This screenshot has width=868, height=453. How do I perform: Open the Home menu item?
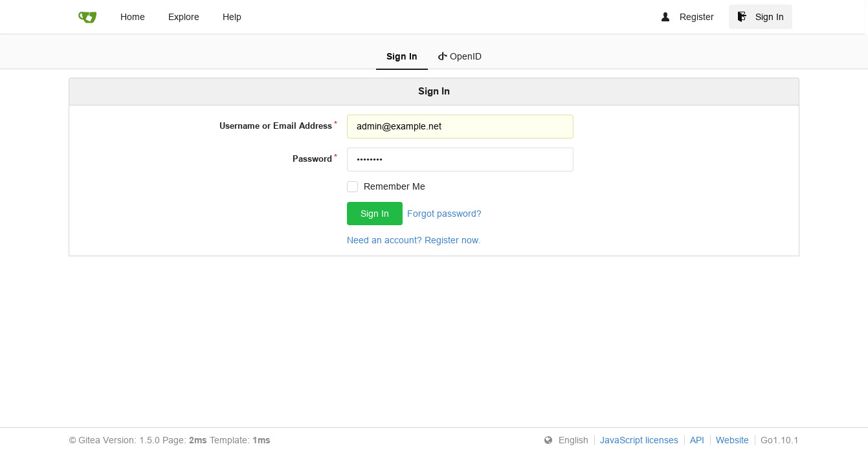point(133,17)
